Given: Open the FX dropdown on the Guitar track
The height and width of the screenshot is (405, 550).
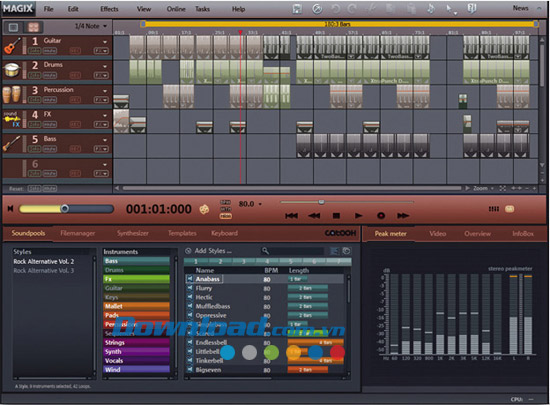Looking at the screenshot, I should (x=101, y=51).
